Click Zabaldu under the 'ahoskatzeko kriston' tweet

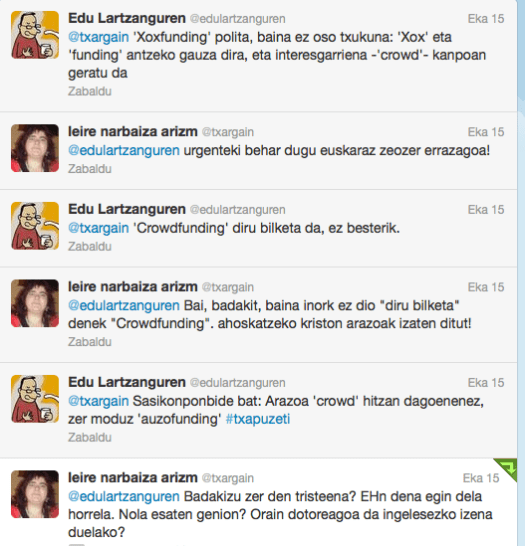point(90,342)
